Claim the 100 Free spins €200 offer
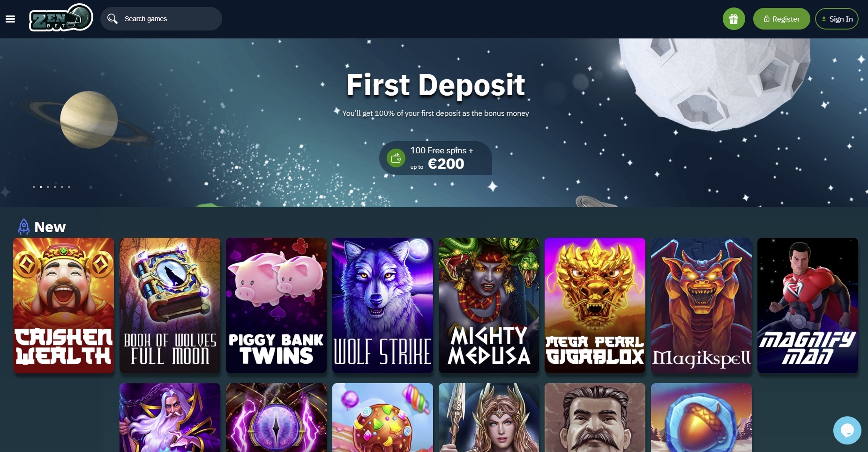Image resolution: width=868 pixels, height=452 pixels. click(x=435, y=158)
